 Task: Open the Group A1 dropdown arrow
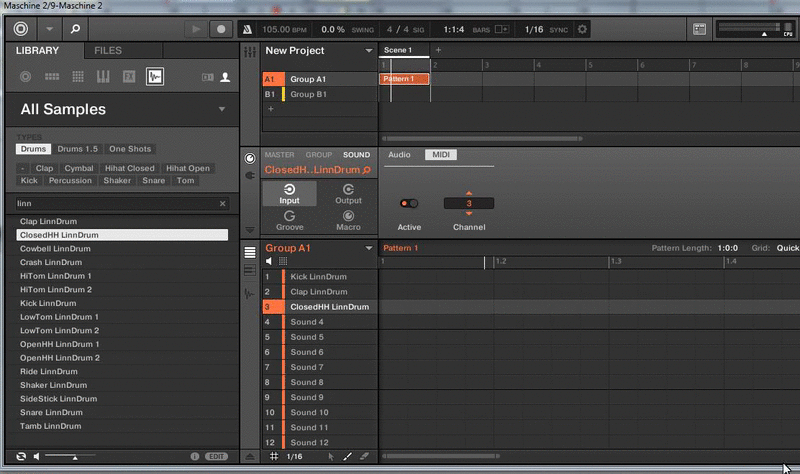click(369, 248)
